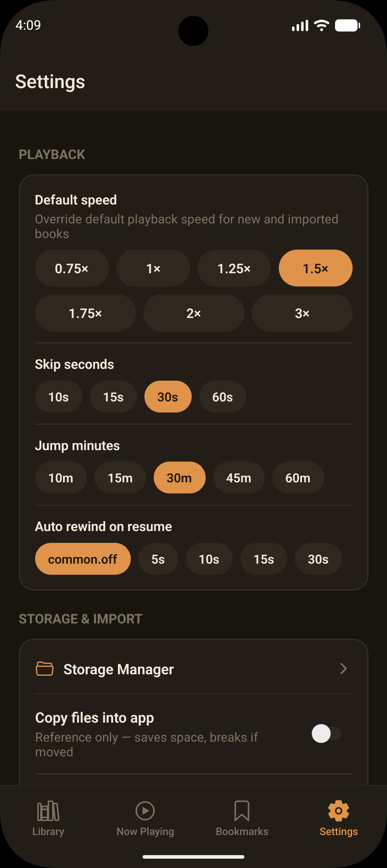Select the Settings gear icon

(339, 811)
